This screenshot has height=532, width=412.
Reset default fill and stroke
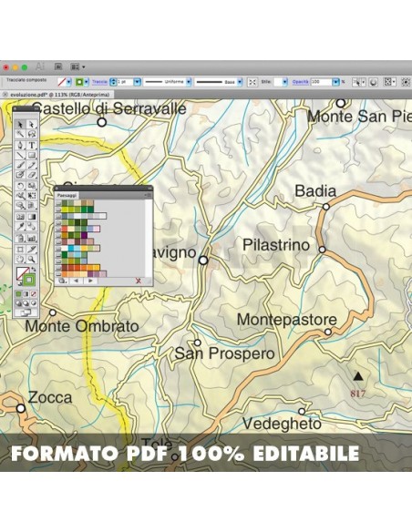19,283
